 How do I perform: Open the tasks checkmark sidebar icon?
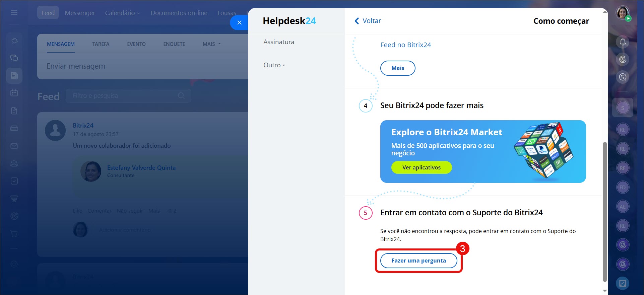(14, 181)
